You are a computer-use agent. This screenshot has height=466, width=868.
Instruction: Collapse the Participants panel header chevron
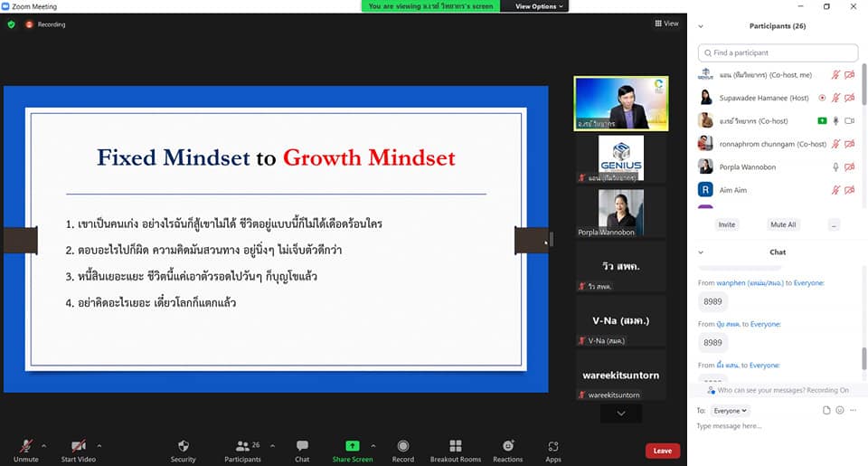[x=701, y=26]
